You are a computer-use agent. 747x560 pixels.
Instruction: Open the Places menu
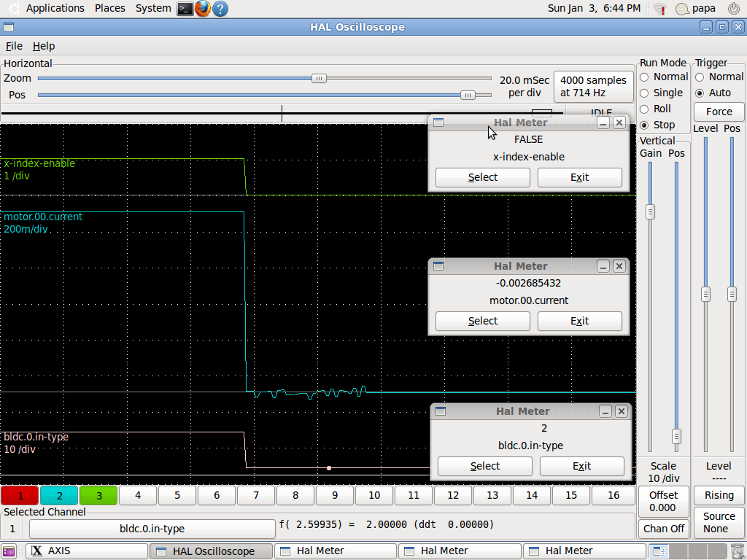click(x=110, y=8)
